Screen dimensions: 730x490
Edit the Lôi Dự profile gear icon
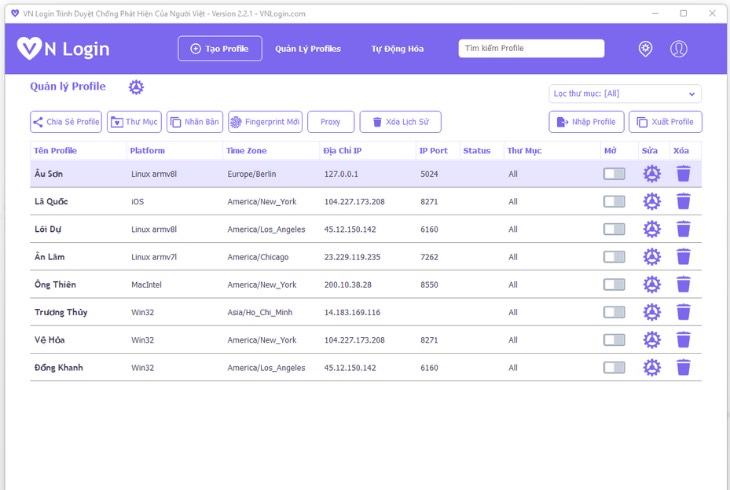tap(652, 229)
